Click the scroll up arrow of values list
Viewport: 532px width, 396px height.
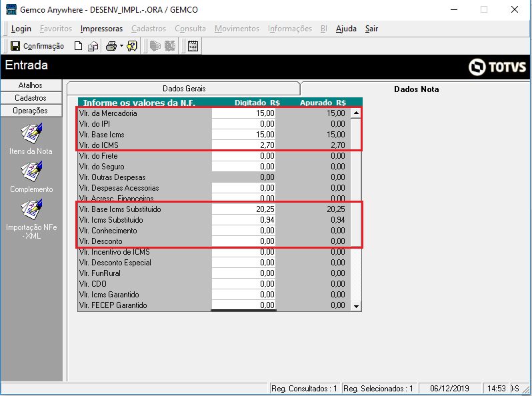tap(356, 113)
